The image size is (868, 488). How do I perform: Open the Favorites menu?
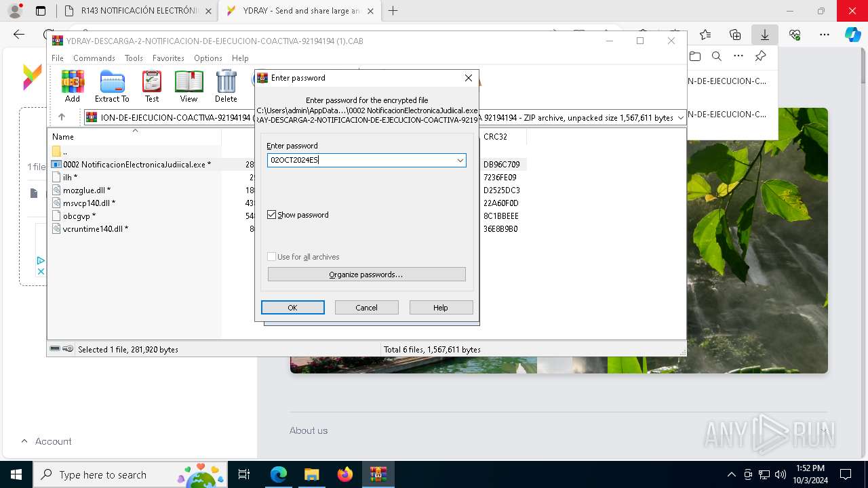point(168,58)
